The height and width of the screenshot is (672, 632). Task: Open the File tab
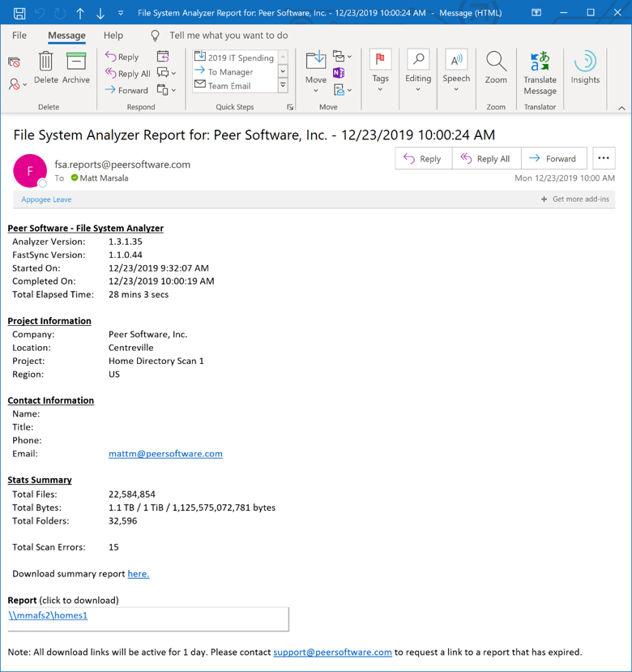click(19, 35)
